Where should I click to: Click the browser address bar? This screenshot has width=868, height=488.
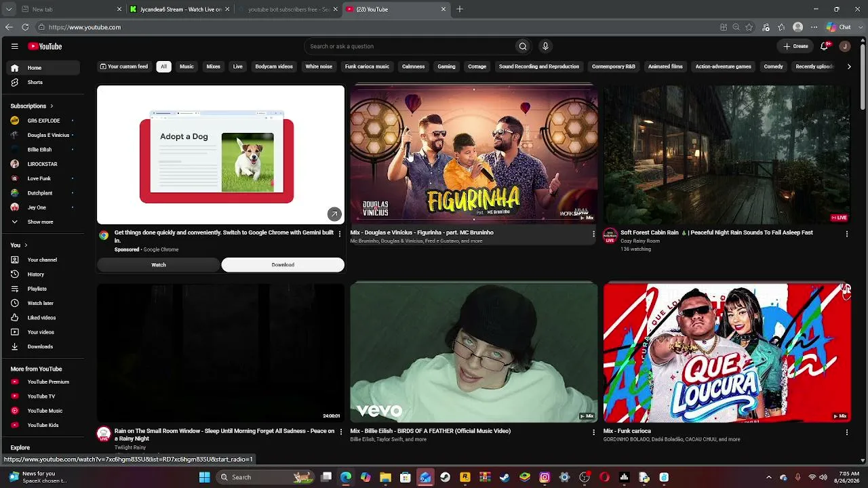(x=380, y=27)
